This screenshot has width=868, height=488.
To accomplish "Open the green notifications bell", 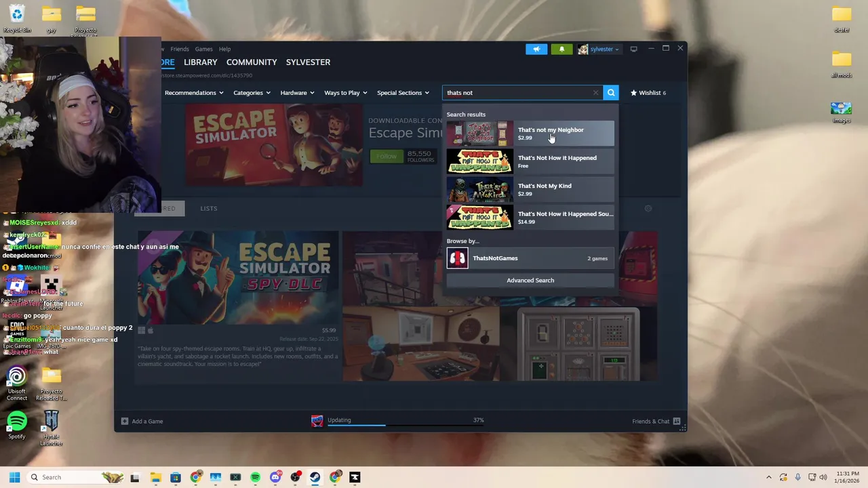I will (561, 49).
